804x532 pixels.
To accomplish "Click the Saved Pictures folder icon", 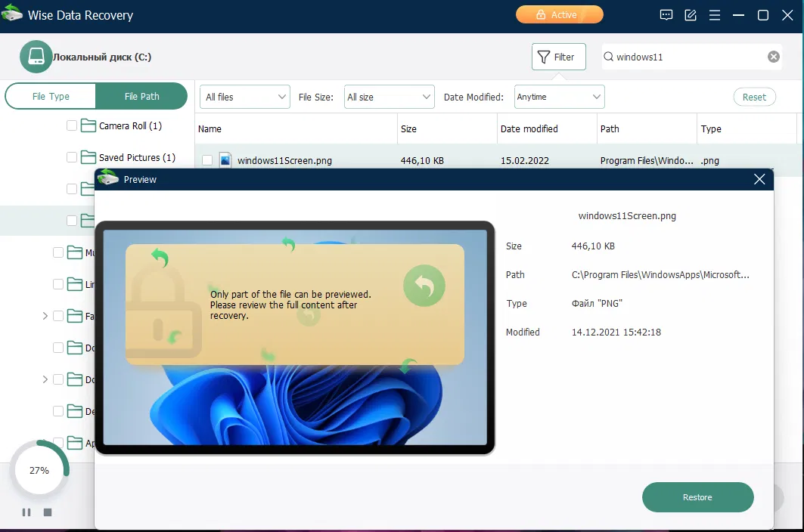I will pyautogui.click(x=88, y=157).
